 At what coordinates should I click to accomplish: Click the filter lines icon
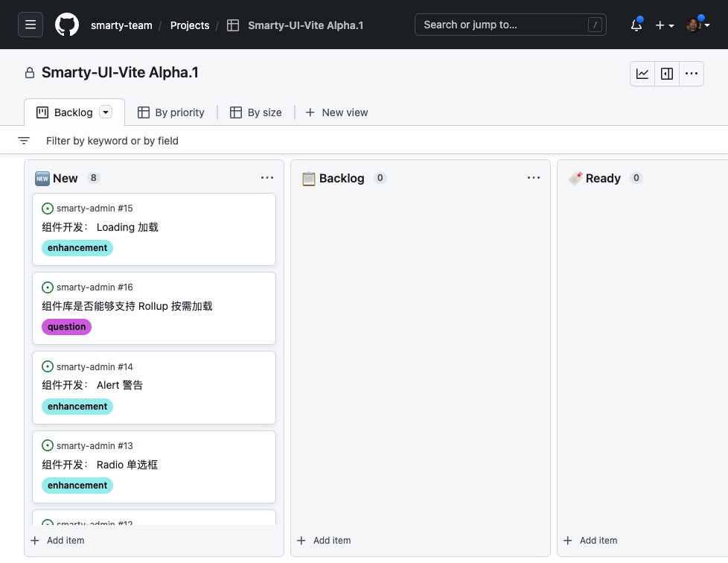click(24, 141)
